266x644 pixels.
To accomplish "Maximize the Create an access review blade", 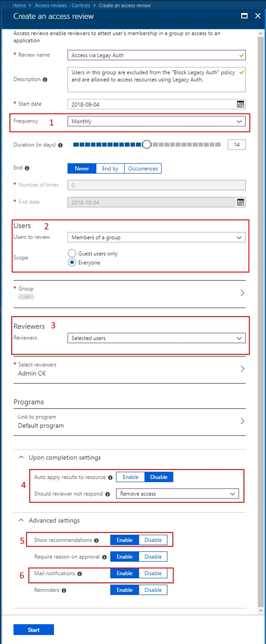I will pyautogui.click(x=245, y=16).
